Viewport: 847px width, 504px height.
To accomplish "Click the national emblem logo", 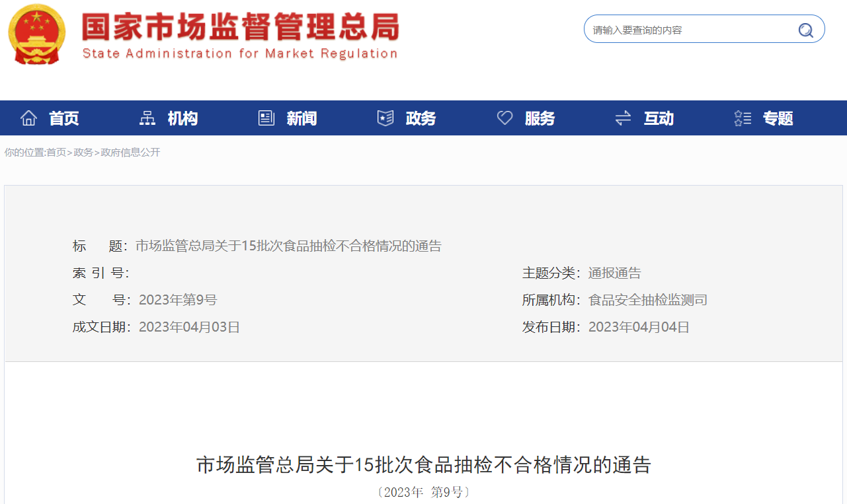I will (x=38, y=34).
